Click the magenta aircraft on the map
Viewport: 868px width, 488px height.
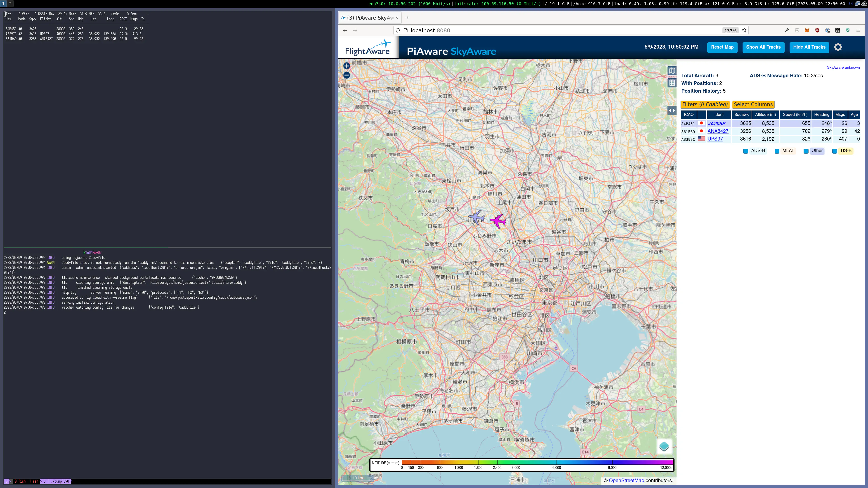498,221
